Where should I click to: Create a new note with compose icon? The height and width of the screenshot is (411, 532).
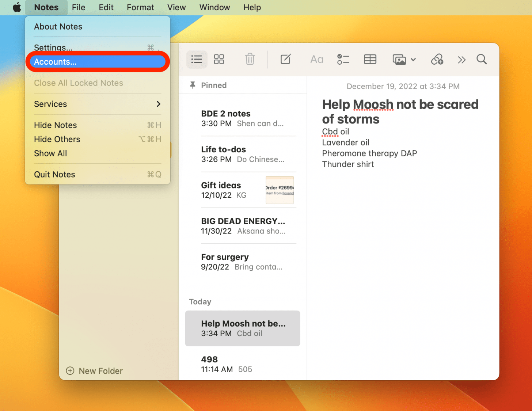pyautogui.click(x=285, y=59)
